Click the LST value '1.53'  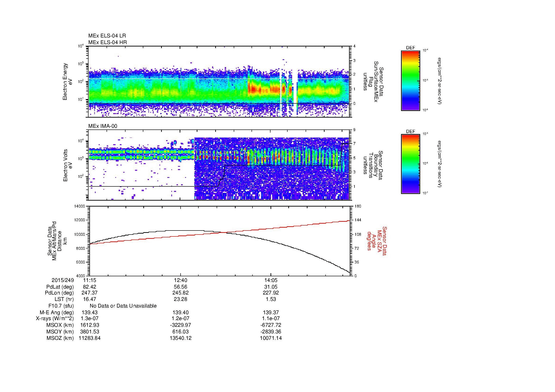point(271,299)
